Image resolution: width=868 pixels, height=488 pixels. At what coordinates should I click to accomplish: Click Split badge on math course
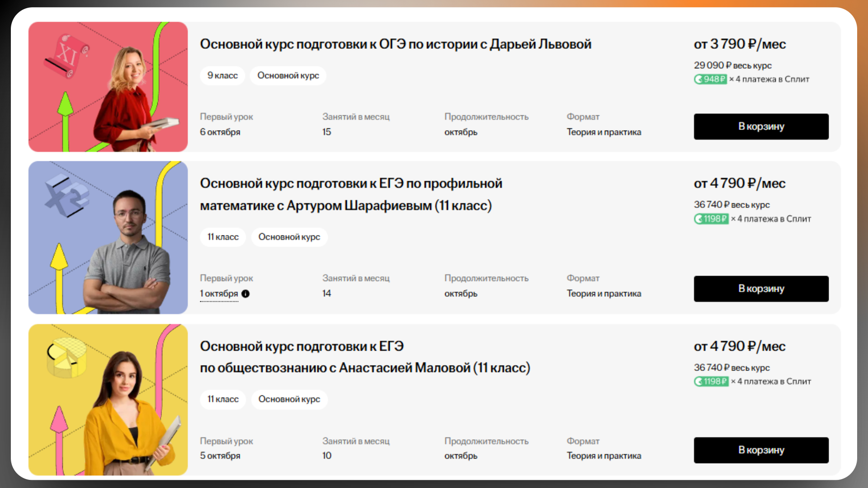click(711, 219)
